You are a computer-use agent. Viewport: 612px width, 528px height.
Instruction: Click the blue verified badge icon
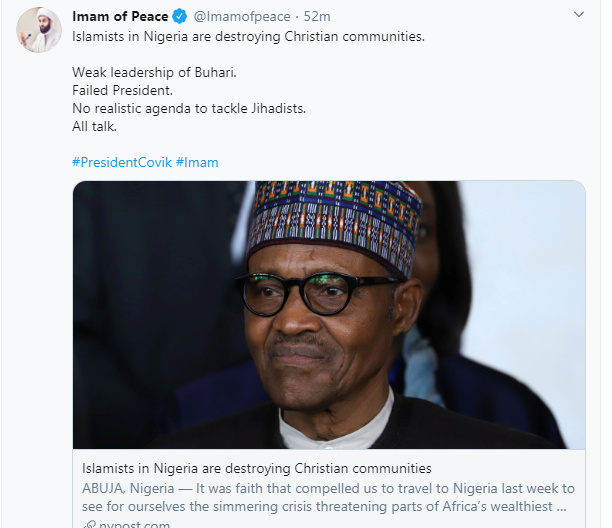(x=180, y=16)
